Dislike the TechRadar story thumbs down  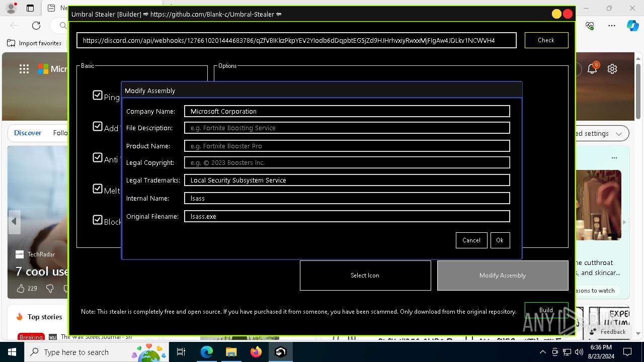tap(50, 289)
